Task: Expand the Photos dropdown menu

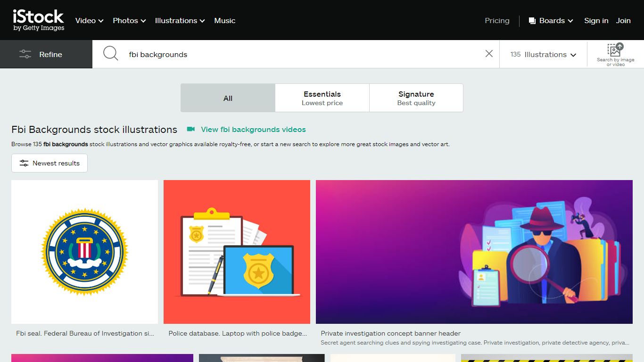Action: [129, 21]
